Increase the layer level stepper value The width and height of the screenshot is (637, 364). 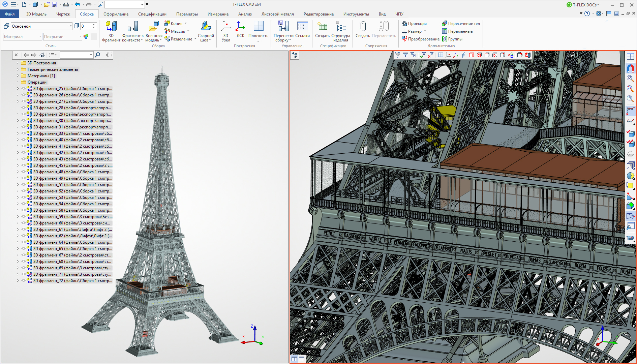[x=94, y=24]
